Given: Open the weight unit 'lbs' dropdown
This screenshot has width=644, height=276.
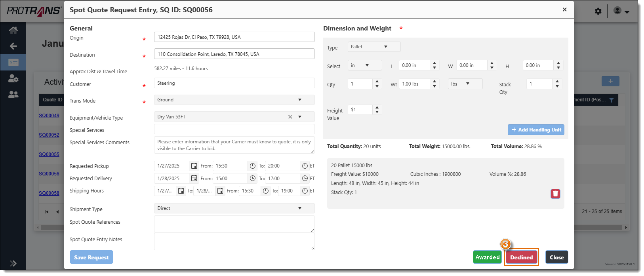Looking at the screenshot, I should (x=465, y=84).
